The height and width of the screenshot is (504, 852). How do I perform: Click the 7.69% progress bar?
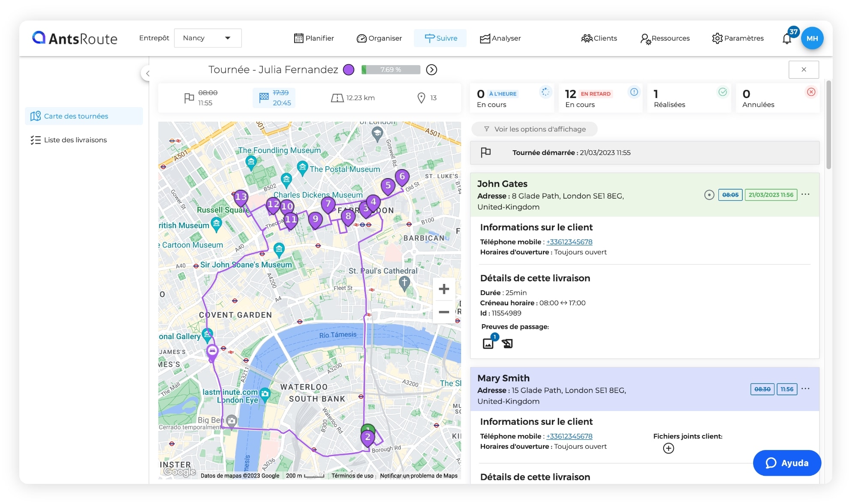point(390,69)
